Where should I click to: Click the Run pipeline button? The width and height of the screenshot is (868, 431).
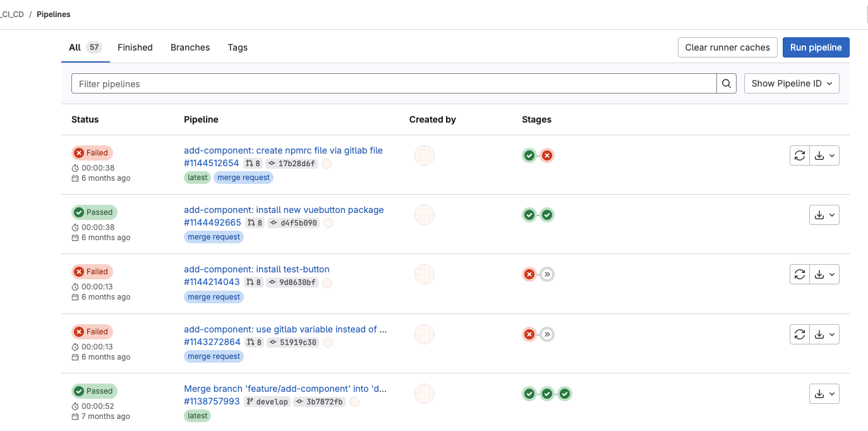point(816,47)
